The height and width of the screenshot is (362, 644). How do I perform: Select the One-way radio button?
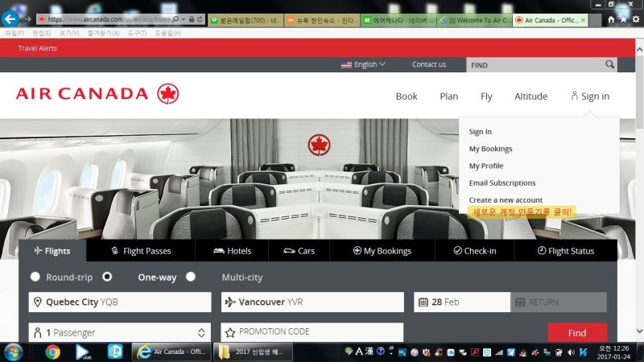107,277
